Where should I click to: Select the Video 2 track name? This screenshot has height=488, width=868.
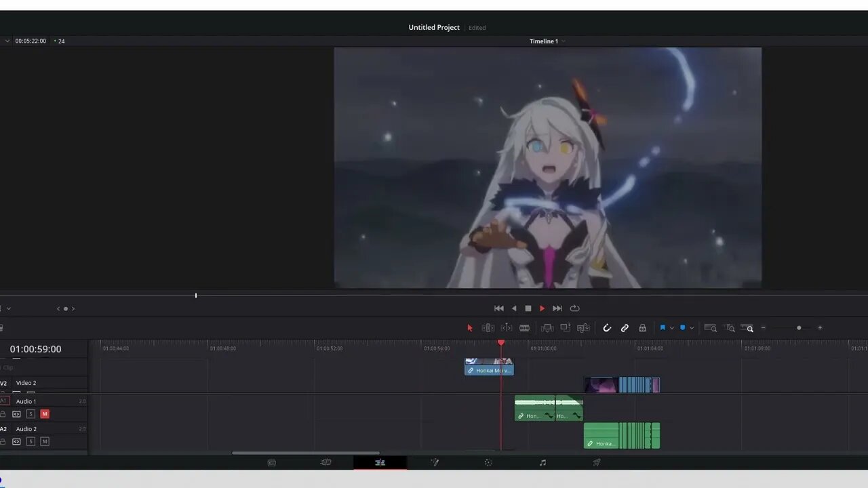[26, 383]
